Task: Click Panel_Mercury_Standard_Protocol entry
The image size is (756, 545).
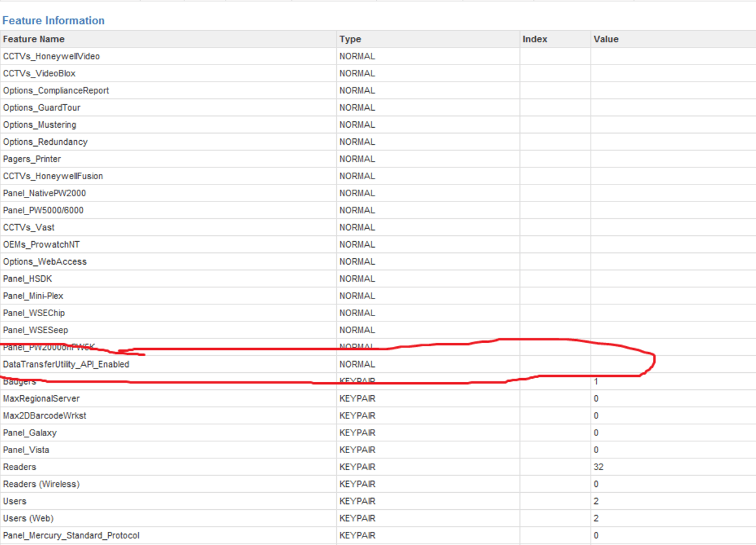Action: [x=71, y=535]
